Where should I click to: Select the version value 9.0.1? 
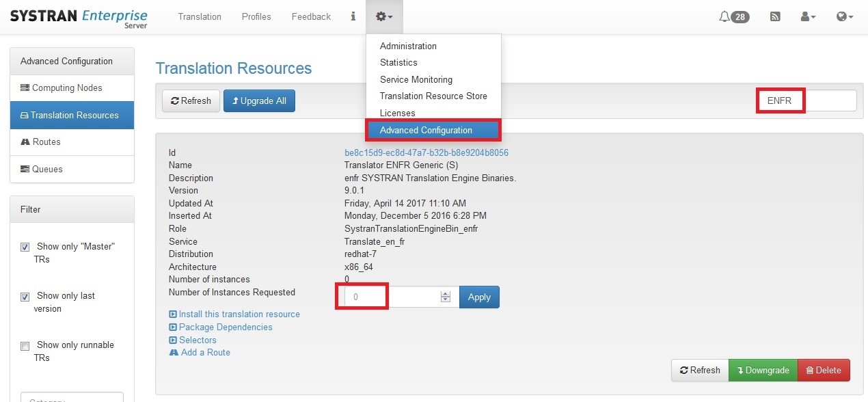tap(355, 190)
